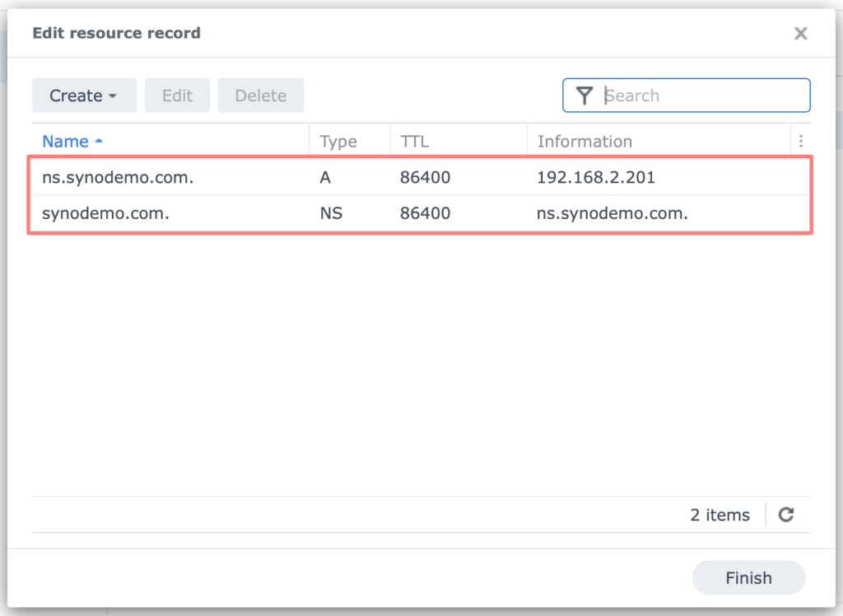Click the Finish button

(x=748, y=578)
